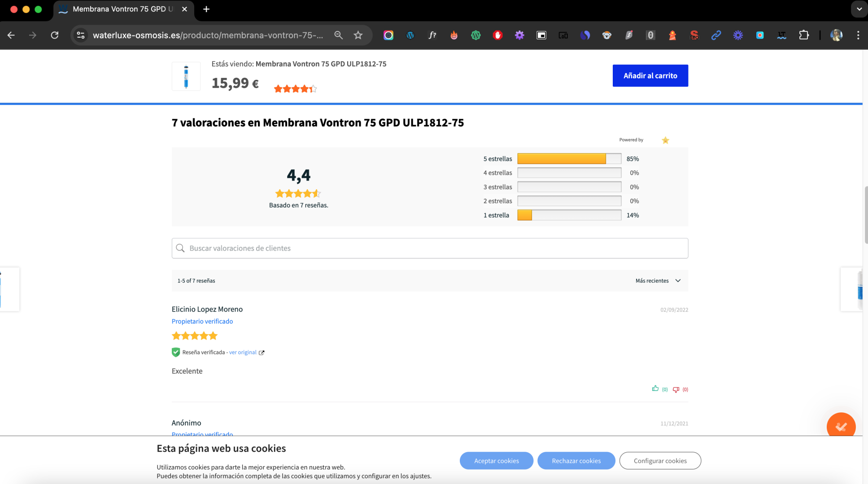Click the page vertical scrollbar thumb
This screenshot has height=484, width=868.
coord(866,215)
